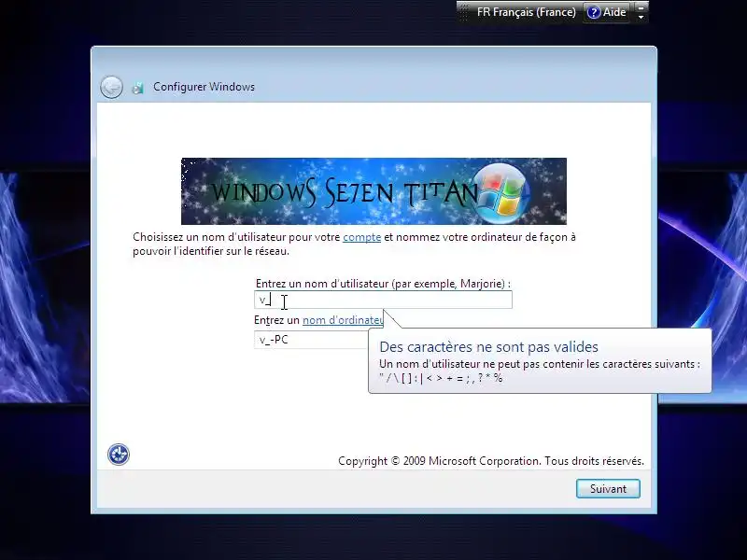Screen dimensions: 747x560
Task: Click the Windows Se7en Titan banner image
Action: (x=373, y=191)
